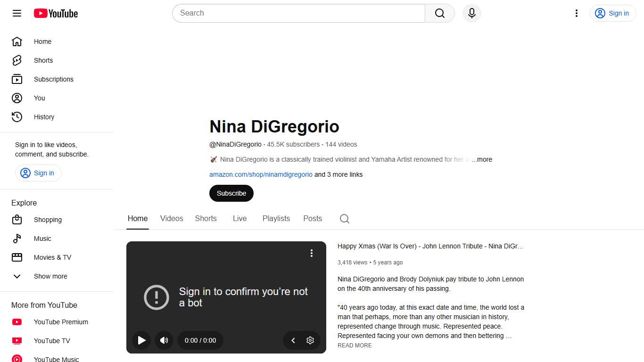Open your History page
This screenshot has width=644, height=362.
44,117
